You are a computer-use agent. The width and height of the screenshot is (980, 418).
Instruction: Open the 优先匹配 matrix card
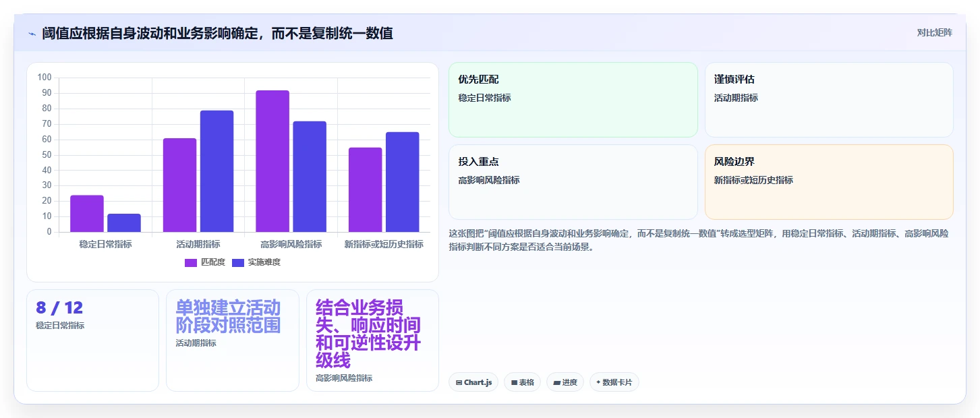[x=573, y=100]
